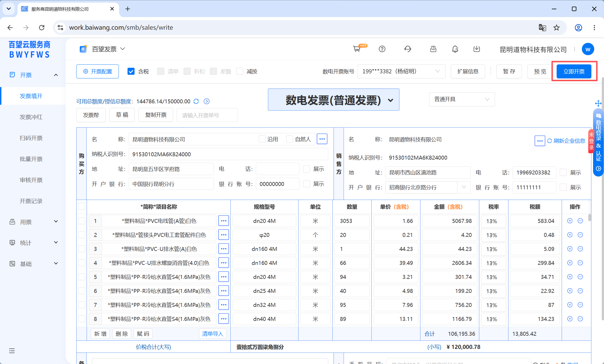Viewport: 604px width, 364px height.
Task: Toggle buyer bank account 展示 checkbox
Action: [x=307, y=184]
